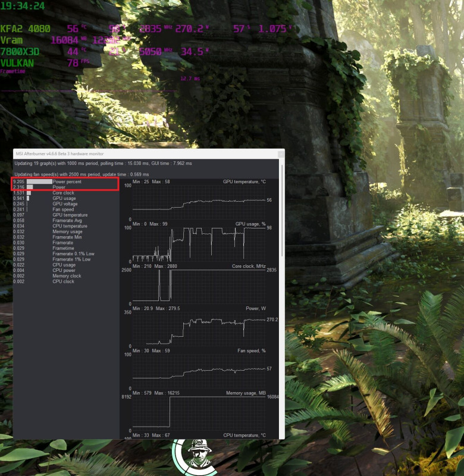
Task: Select the Framerate 0.1% Low row
Action: coord(66,253)
